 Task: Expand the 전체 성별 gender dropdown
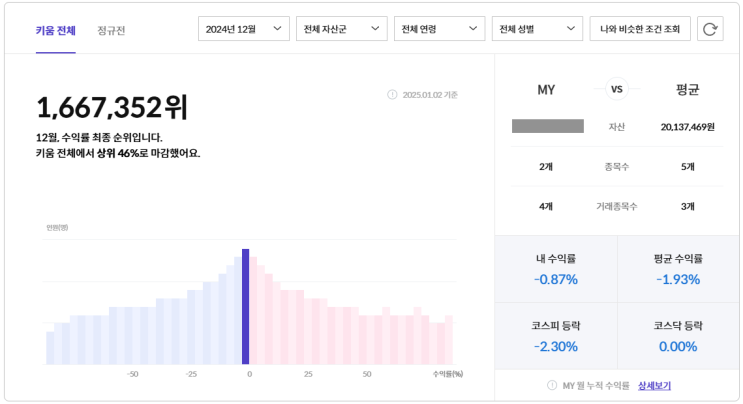538,29
